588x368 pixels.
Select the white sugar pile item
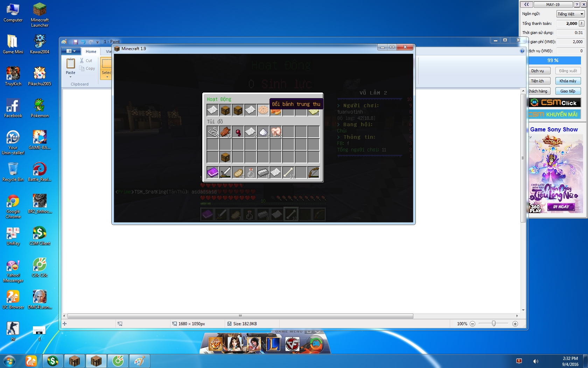pos(263,132)
